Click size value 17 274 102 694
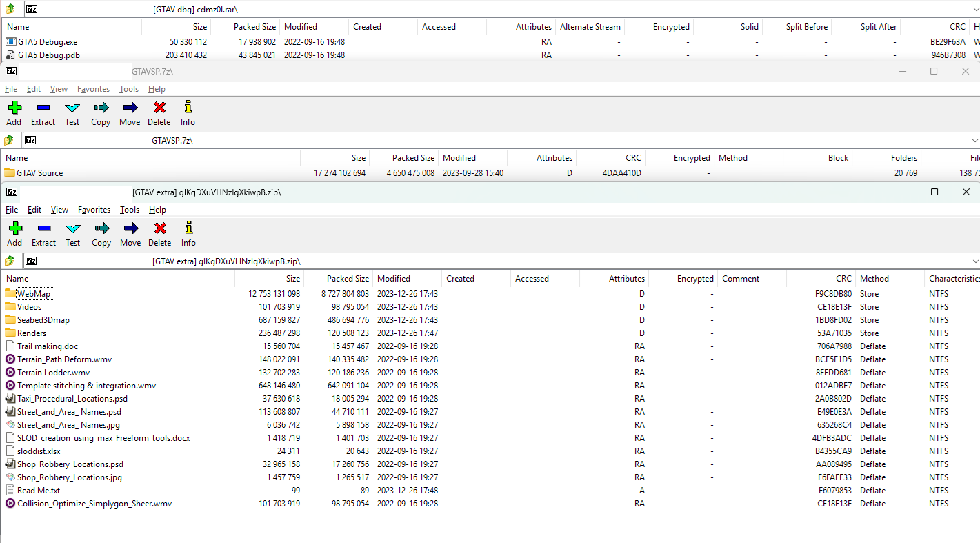 (340, 172)
